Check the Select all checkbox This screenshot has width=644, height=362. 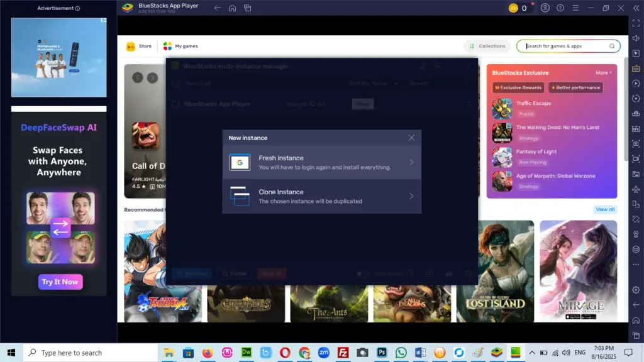(176, 84)
